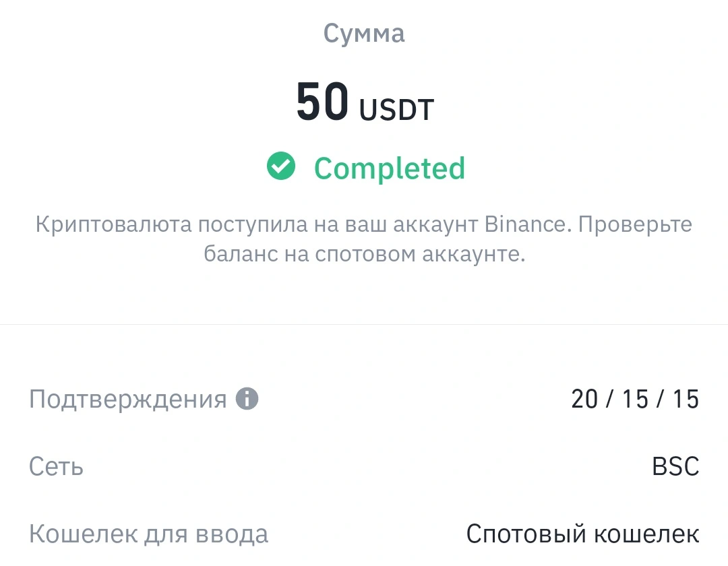Click the Сумма heading label
Viewport: 728px width, 566px height.
point(364,34)
